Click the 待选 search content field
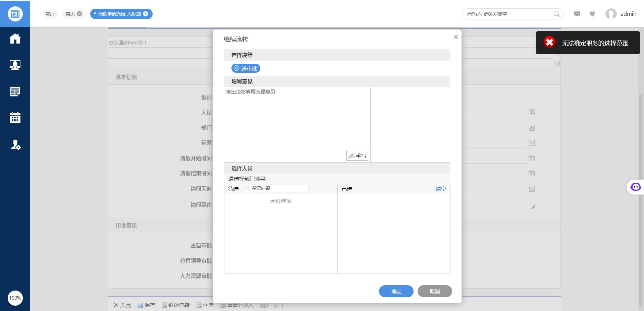The width and height of the screenshot is (644, 311). 278,188
